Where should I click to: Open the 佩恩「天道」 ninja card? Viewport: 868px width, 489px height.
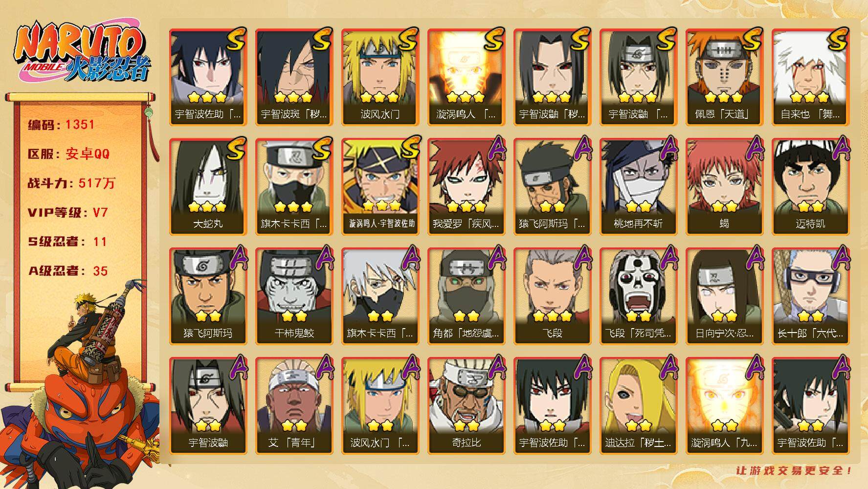724,77
